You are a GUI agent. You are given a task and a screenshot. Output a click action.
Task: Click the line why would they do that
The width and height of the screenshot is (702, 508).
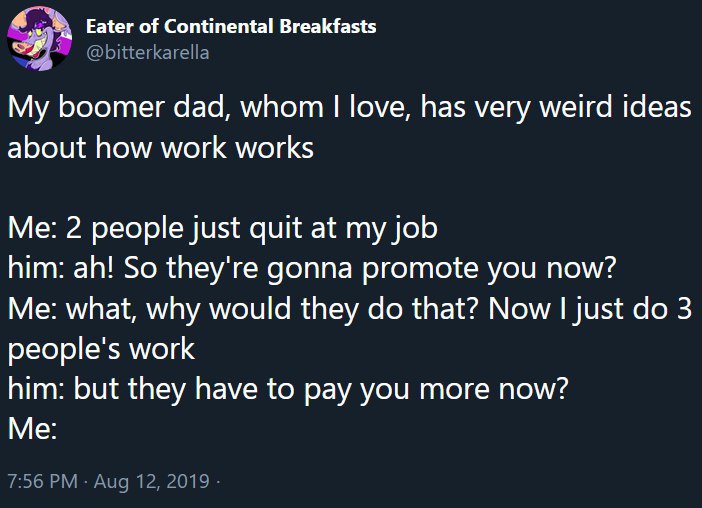[350, 309]
